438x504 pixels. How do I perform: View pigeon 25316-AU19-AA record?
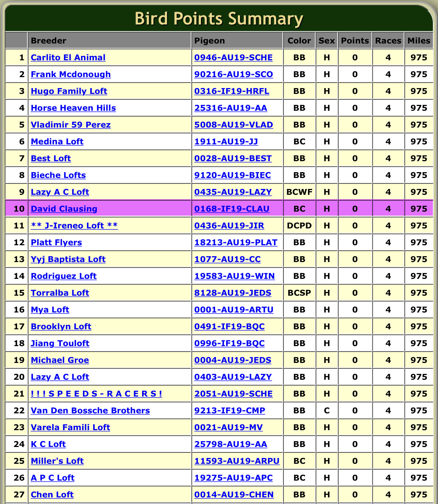click(231, 108)
